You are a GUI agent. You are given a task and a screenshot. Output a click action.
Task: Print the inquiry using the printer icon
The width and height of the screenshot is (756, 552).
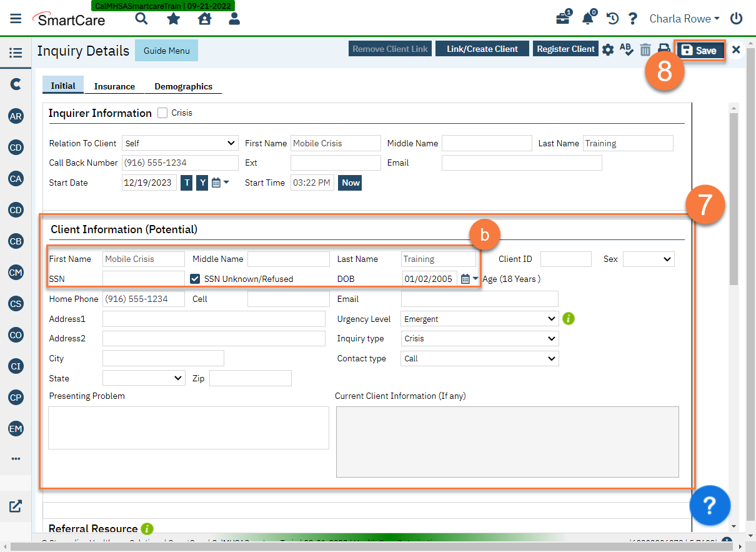click(x=664, y=49)
